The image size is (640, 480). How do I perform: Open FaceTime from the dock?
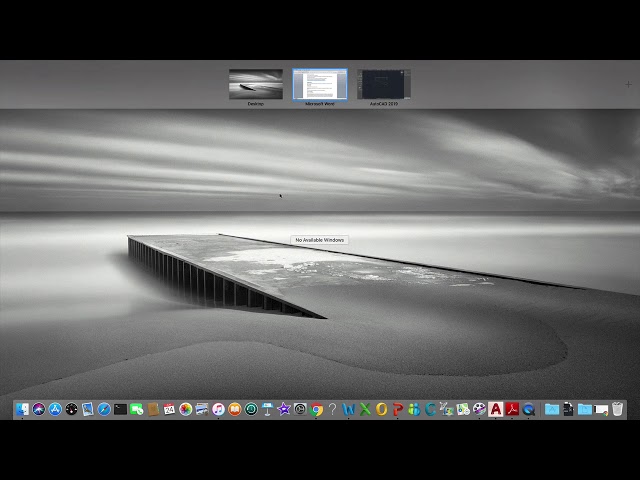137,409
